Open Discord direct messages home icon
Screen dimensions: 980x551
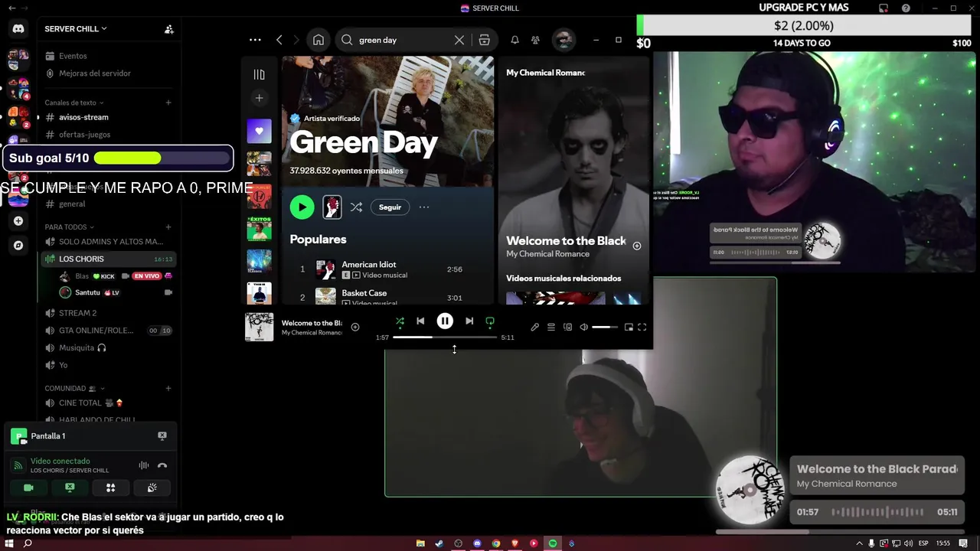pos(18,29)
